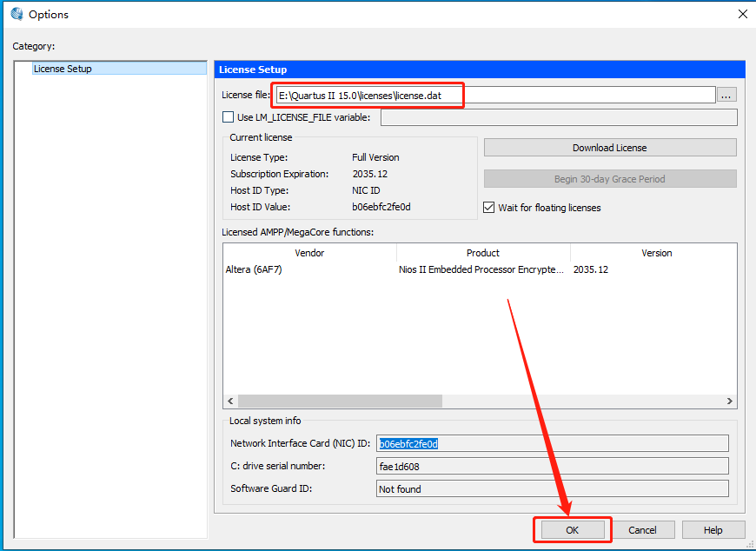Uncheck Wait for floating licenses
This screenshot has width=756, height=551.
point(489,208)
